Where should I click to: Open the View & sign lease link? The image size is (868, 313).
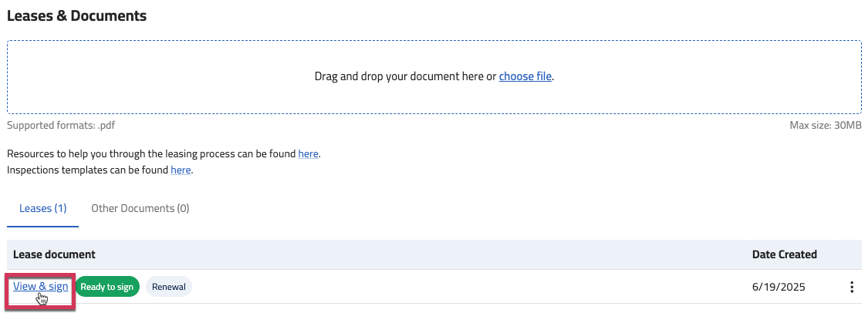[40, 287]
